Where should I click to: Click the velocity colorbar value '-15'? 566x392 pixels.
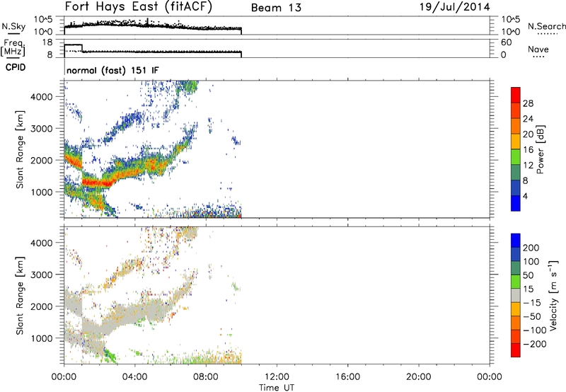point(532,303)
